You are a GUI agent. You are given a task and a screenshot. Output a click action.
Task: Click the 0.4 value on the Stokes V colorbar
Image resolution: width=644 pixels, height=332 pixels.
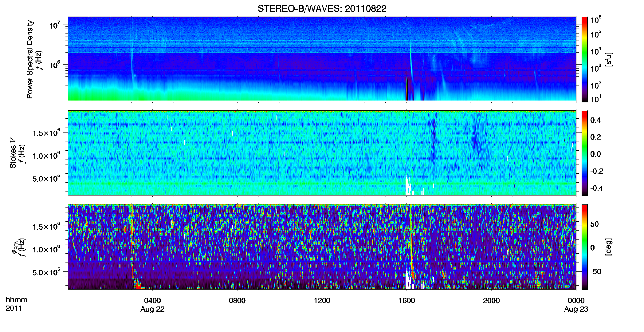coord(595,120)
